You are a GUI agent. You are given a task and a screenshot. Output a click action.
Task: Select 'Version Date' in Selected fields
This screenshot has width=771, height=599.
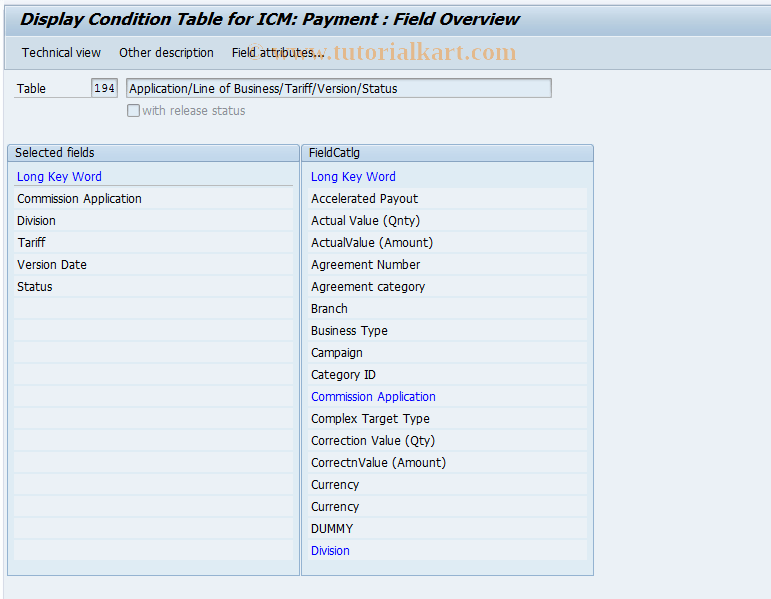point(153,265)
